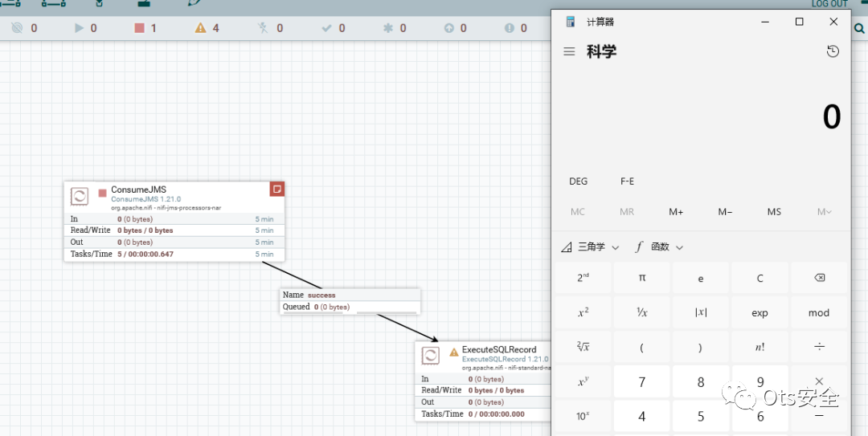Image resolution: width=868 pixels, height=436 pixels.
Task: Click the reciprocal 1/x key
Action: 641,312
